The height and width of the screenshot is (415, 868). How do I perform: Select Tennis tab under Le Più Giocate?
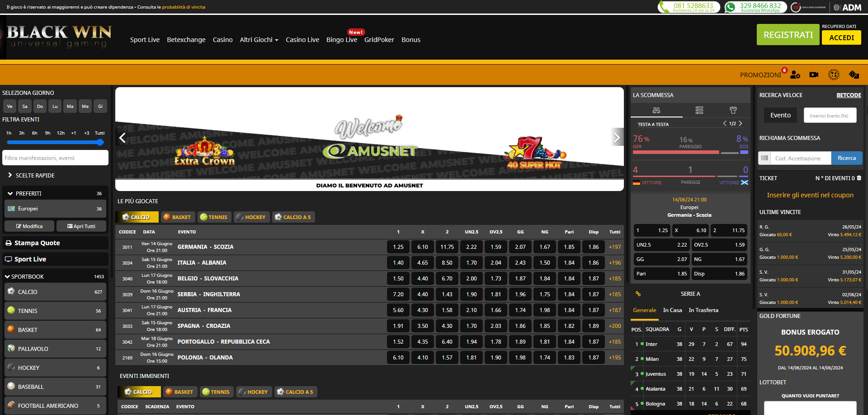(214, 217)
